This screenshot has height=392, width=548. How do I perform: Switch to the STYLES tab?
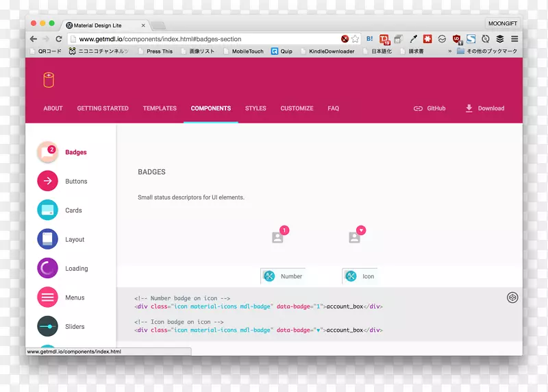tap(256, 108)
